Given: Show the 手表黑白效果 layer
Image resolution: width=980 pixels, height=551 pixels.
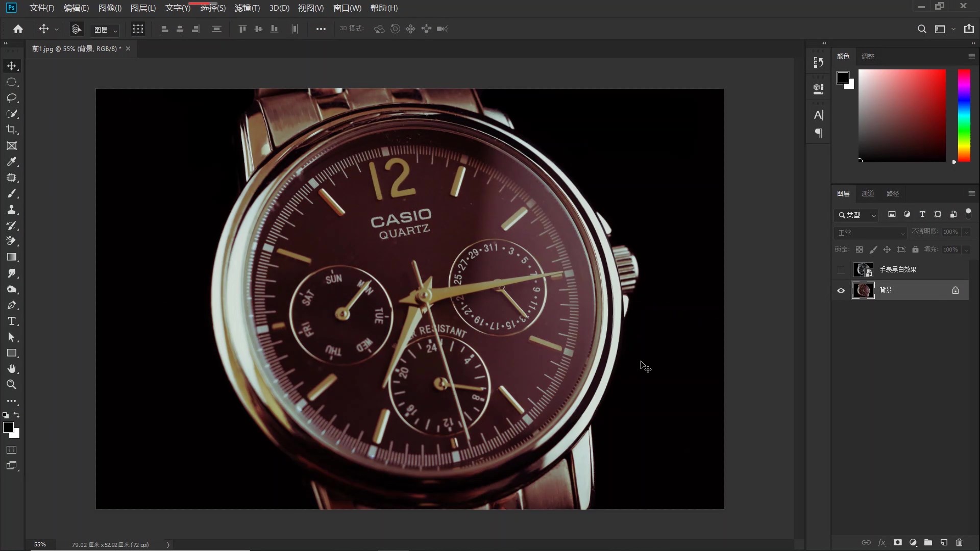Looking at the screenshot, I should click(841, 270).
